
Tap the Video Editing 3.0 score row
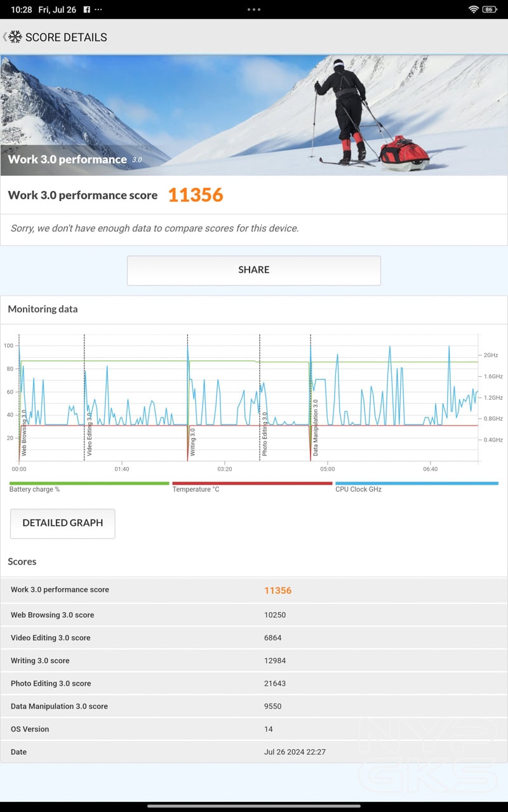point(254,638)
